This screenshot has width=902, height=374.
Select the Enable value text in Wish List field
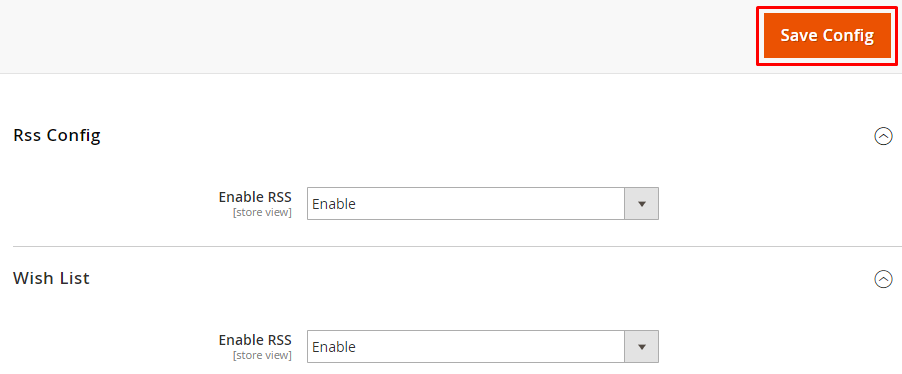click(334, 347)
